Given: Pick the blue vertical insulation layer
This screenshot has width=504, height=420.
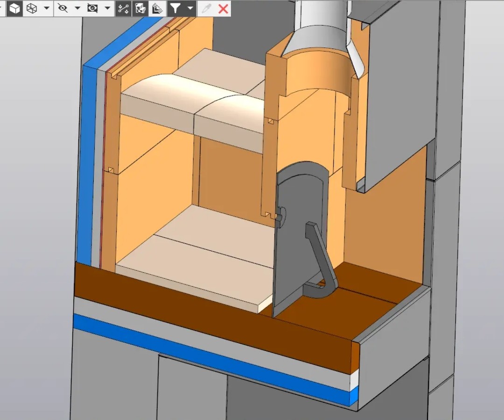Looking at the screenshot, I should (87, 163).
